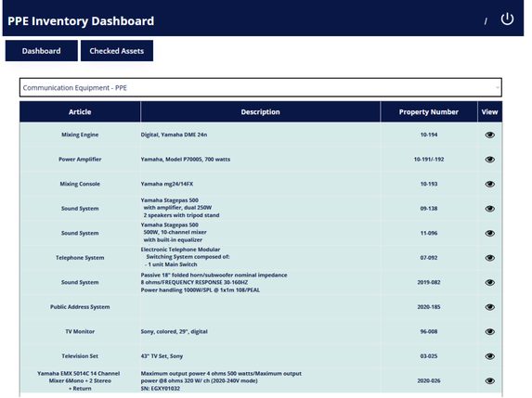Click property number 96-008
This screenshot has height=398, width=532.
429,331
